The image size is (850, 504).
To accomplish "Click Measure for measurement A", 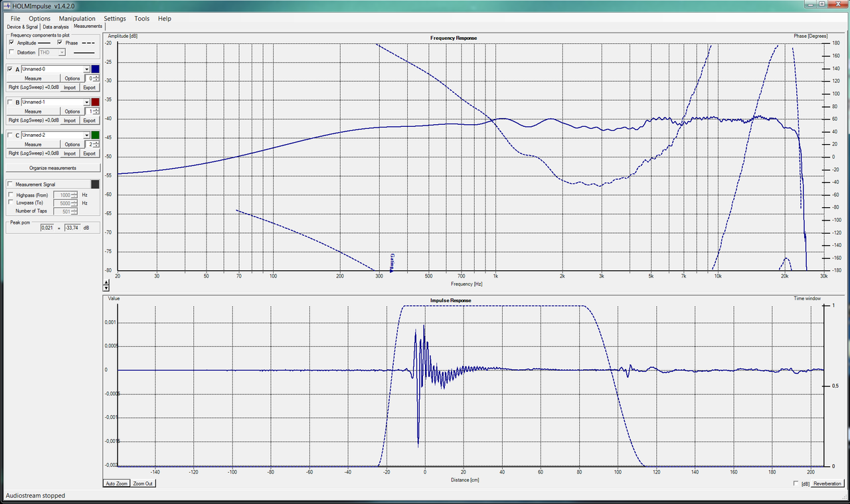I will (33, 78).
